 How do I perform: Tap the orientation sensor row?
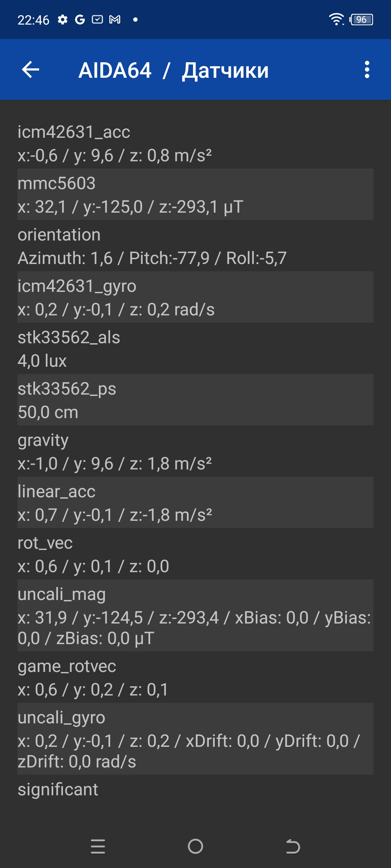coord(195,246)
